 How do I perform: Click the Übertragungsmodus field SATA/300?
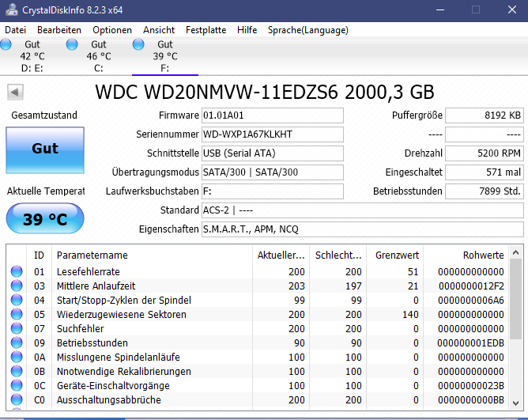tap(273, 172)
